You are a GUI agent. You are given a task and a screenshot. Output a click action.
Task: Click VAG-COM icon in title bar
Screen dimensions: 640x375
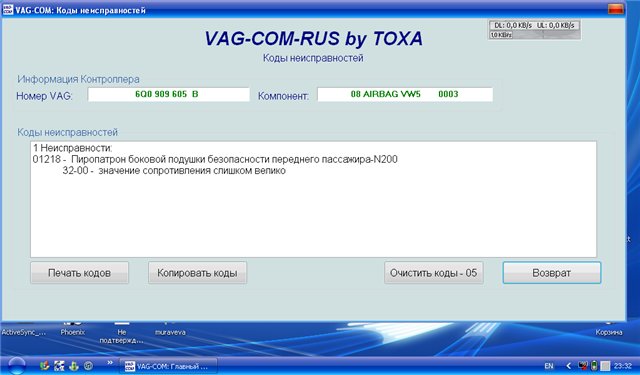pos(8,9)
